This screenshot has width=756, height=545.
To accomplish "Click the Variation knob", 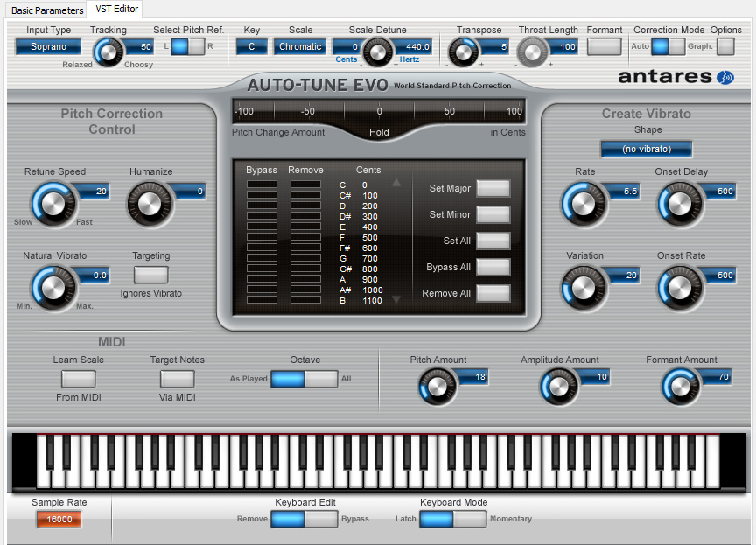I will 584,288.
